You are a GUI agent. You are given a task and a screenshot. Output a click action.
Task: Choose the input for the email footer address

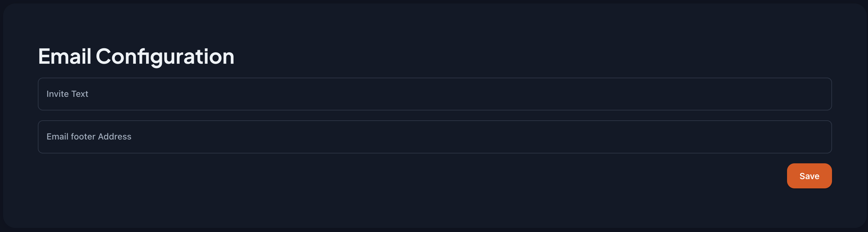(x=434, y=137)
